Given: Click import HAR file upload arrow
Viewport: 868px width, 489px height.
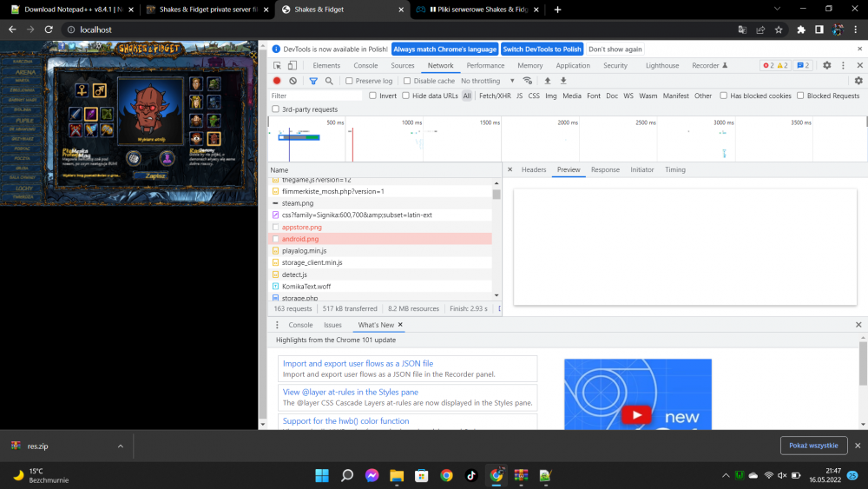Looking at the screenshot, I should [x=548, y=81].
